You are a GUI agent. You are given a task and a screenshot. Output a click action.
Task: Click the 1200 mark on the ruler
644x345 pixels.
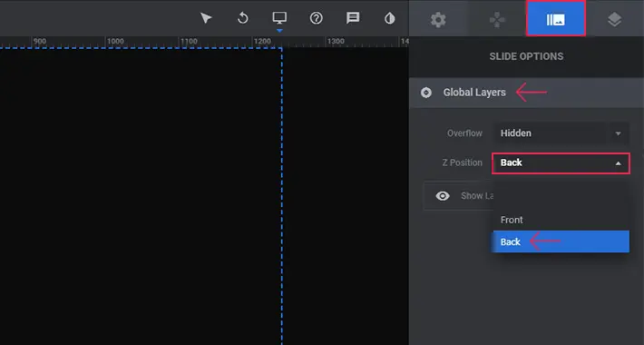(x=262, y=41)
